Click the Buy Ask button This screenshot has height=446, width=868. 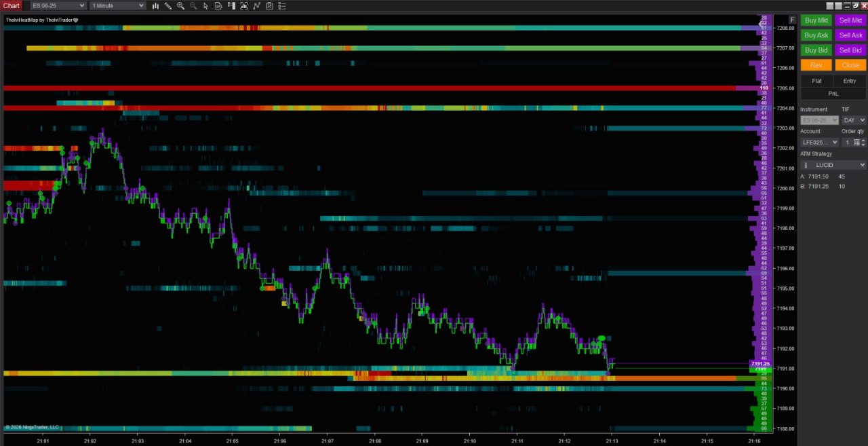[816, 35]
